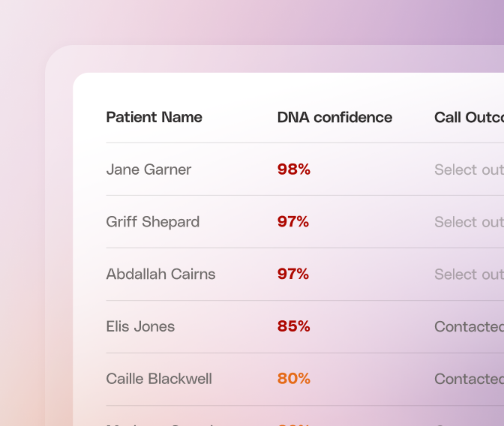Select patient Abdallah Cairns

[x=160, y=274]
